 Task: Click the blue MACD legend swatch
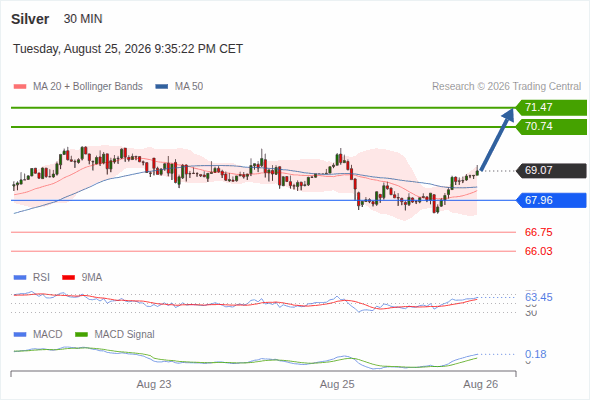(x=20, y=335)
